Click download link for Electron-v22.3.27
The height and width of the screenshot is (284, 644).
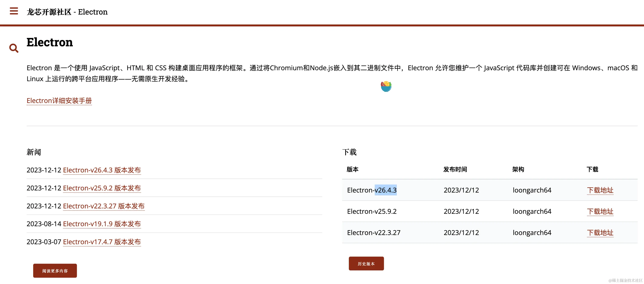point(600,233)
